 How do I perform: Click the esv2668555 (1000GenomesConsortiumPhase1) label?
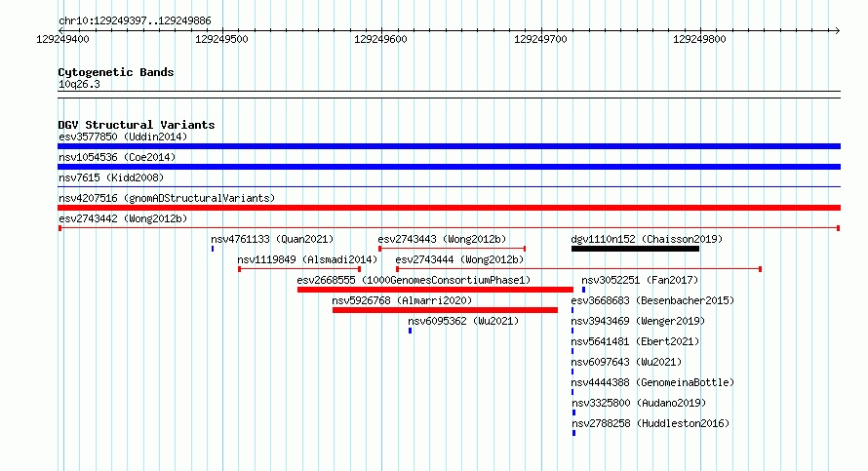coord(414,280)
